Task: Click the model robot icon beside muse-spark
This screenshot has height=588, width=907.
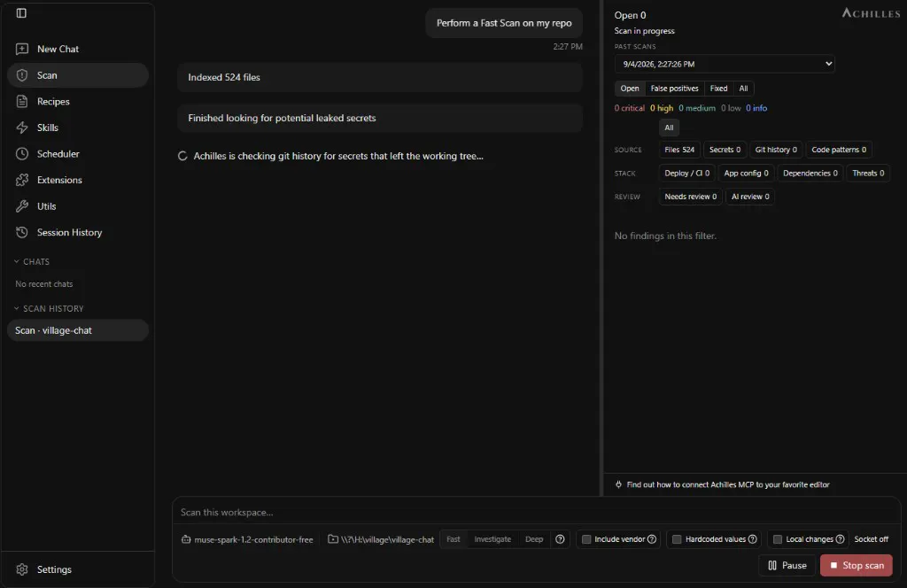Action: click(186, 539)
